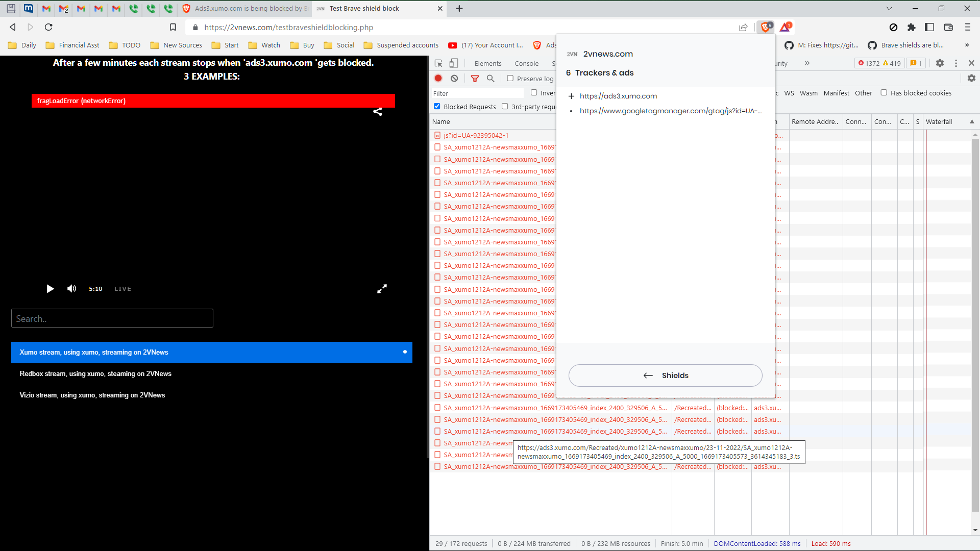Screen dimensions: 980x551
Task: Uncheck the Blocked Requests checkbox
Action: (437, 106)
